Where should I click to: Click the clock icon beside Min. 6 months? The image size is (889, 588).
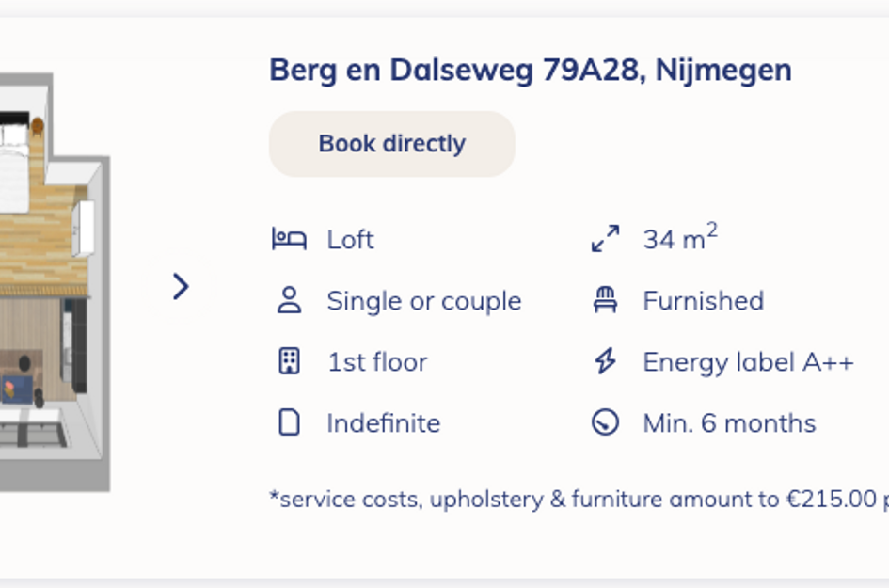[x=607, y=422]
